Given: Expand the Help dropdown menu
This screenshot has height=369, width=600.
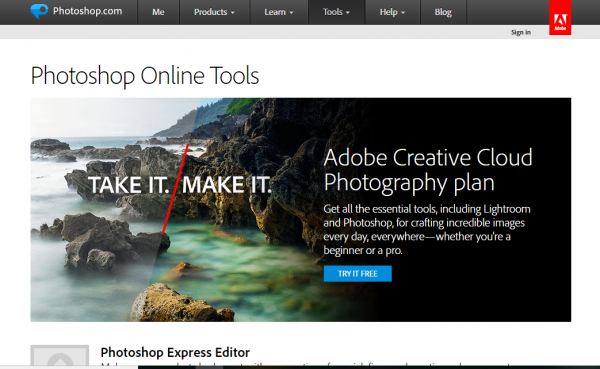Looking at the screenshot, I should [x=393, y=12].
